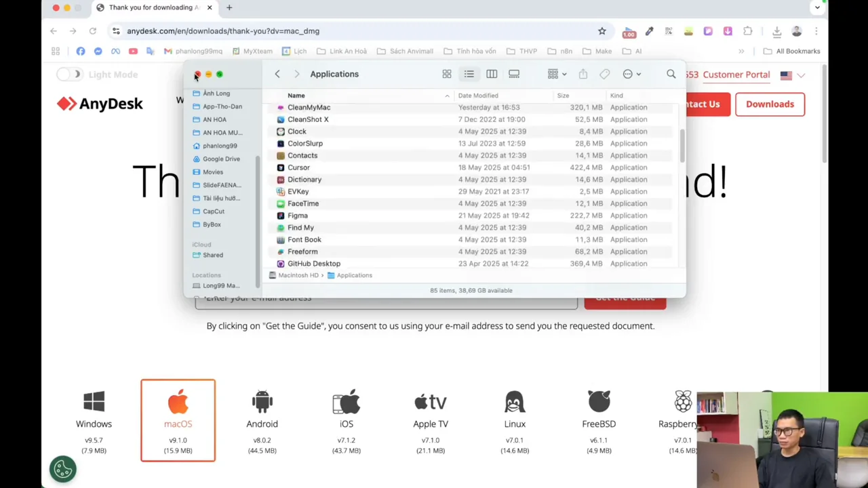
Task: Switch Finder to column view
Action: pyautogui.click(x=492, y=74)
